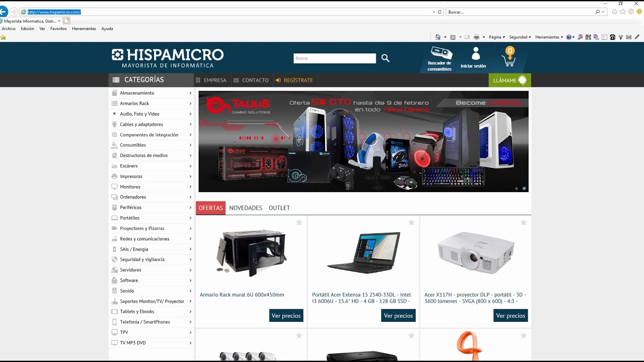Click the browser back arrow button
644x362 pixels.
tap(4, 12)
